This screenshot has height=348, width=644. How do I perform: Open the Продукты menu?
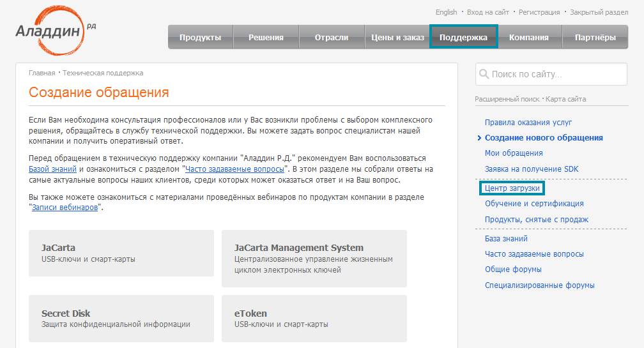coord(200,37)
